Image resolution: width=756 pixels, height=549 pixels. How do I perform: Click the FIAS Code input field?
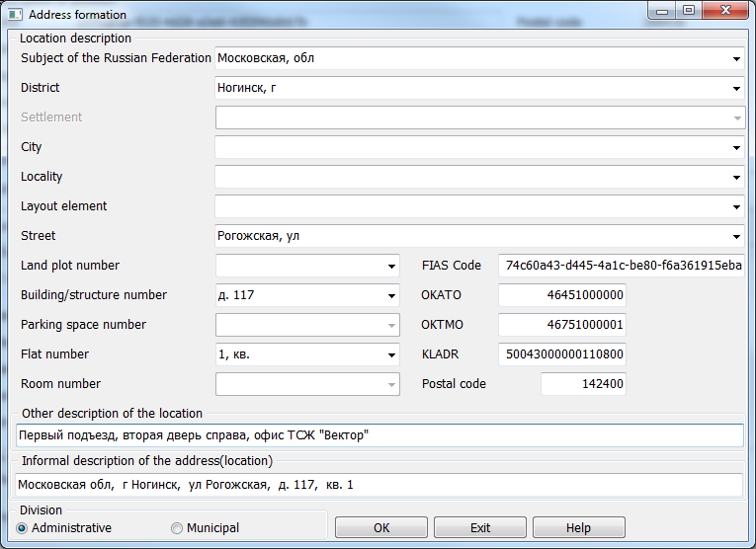(622, 266)
